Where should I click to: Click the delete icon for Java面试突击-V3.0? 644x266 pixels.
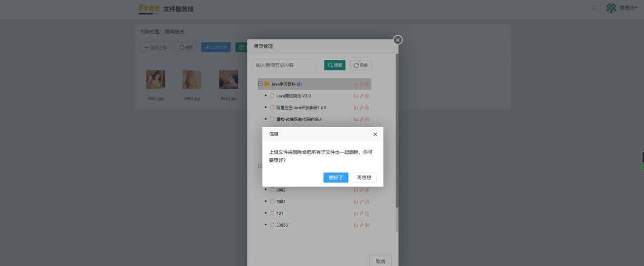pos(367,96)
